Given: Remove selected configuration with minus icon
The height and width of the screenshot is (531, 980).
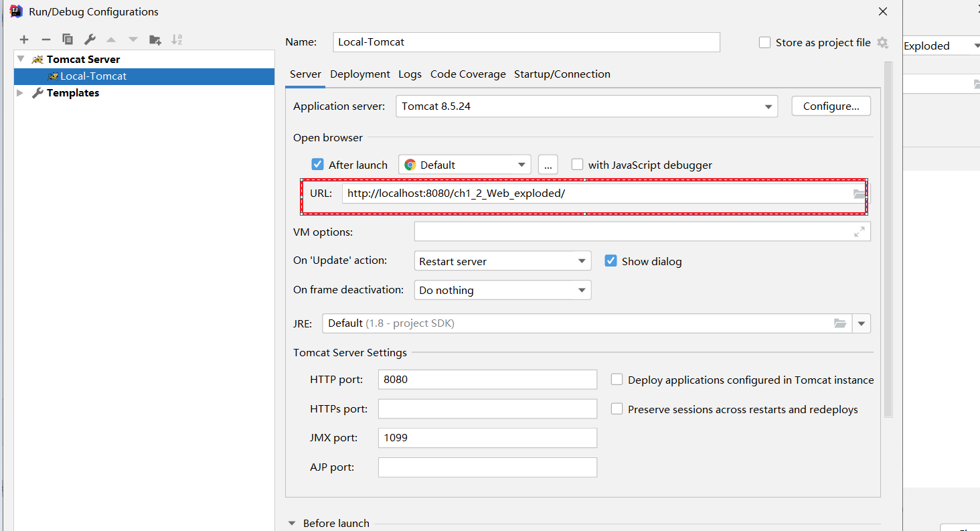Looking at the screenshot, I should [x=46, y=40].
